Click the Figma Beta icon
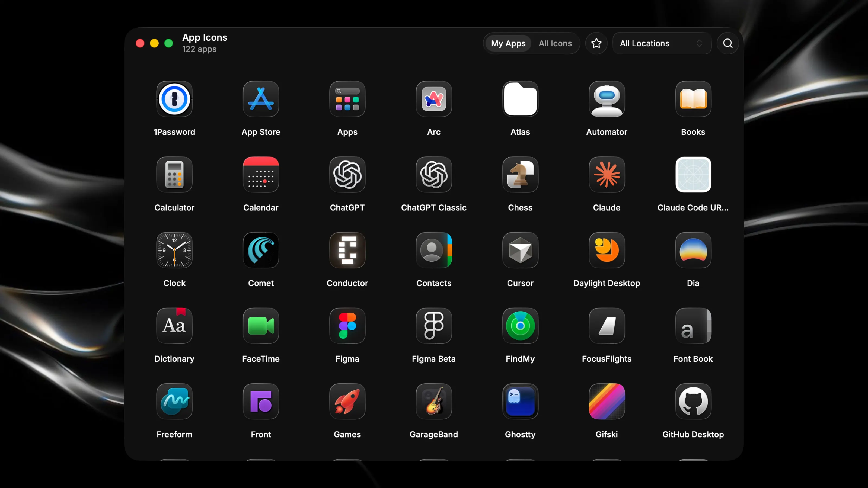 click(x=434, y=326)
